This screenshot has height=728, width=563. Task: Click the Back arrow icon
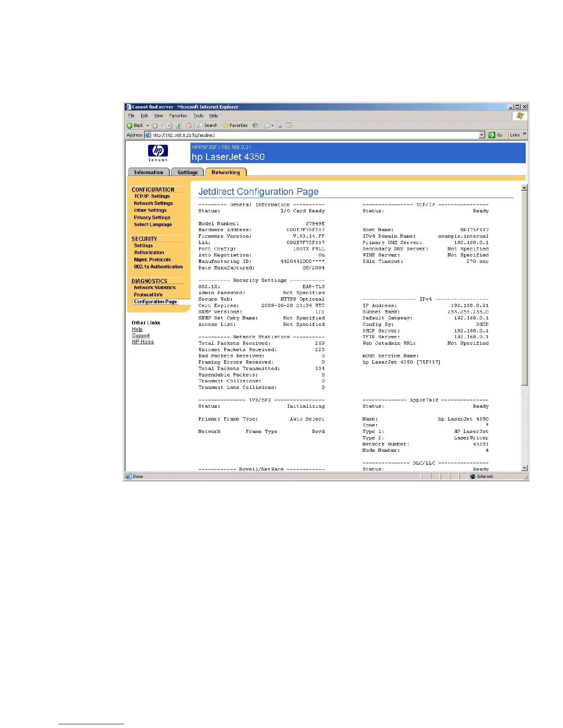pyautogui.click(x=130, y=125)
